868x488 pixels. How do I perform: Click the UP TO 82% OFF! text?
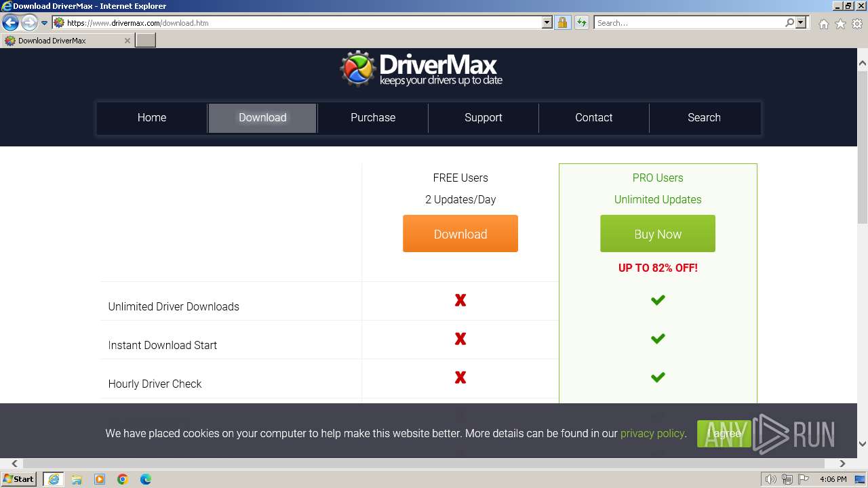tap(658, 268)
